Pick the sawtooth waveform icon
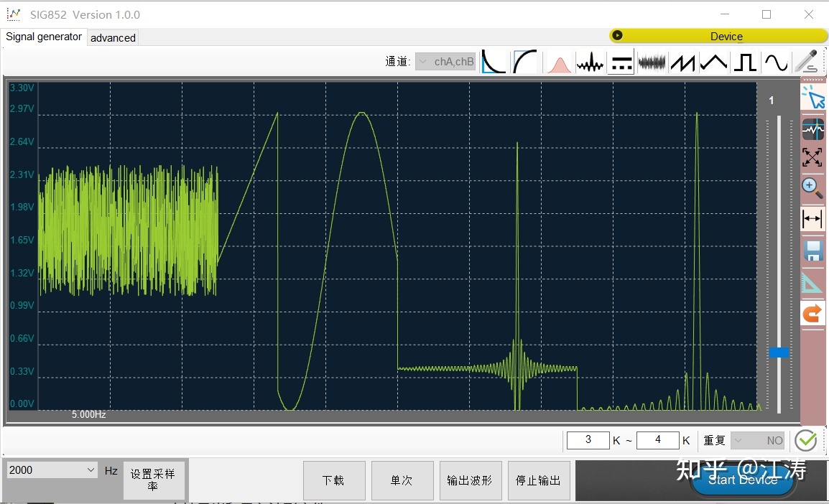The width and height of the screenshot is (829, 504). pyautogui.click(x=683, y=63)
